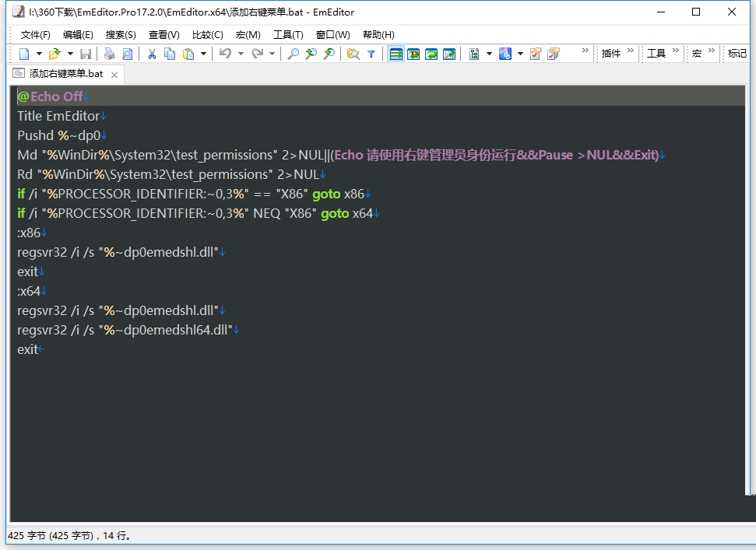Expand the Paste dropdown arrow

pos(204,54)
